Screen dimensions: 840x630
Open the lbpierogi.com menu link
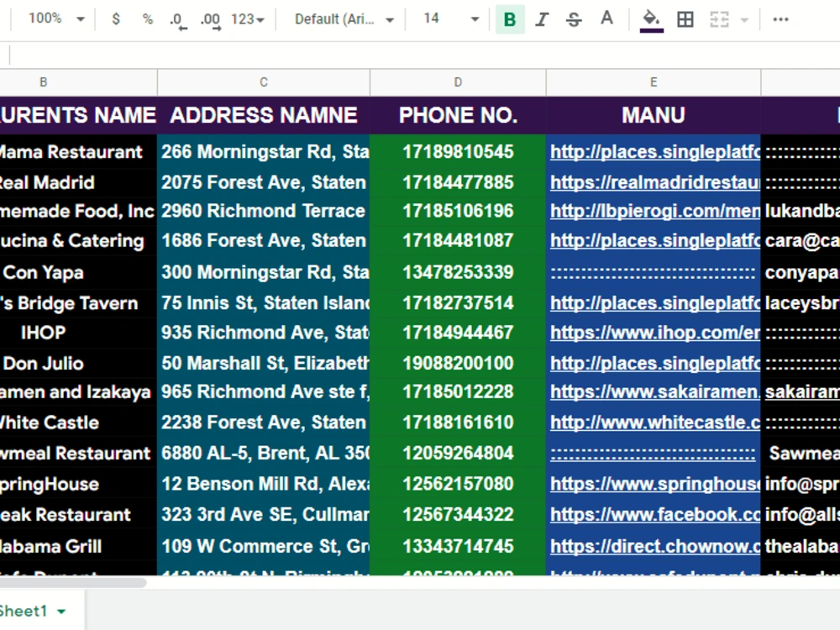coord(654,211)
